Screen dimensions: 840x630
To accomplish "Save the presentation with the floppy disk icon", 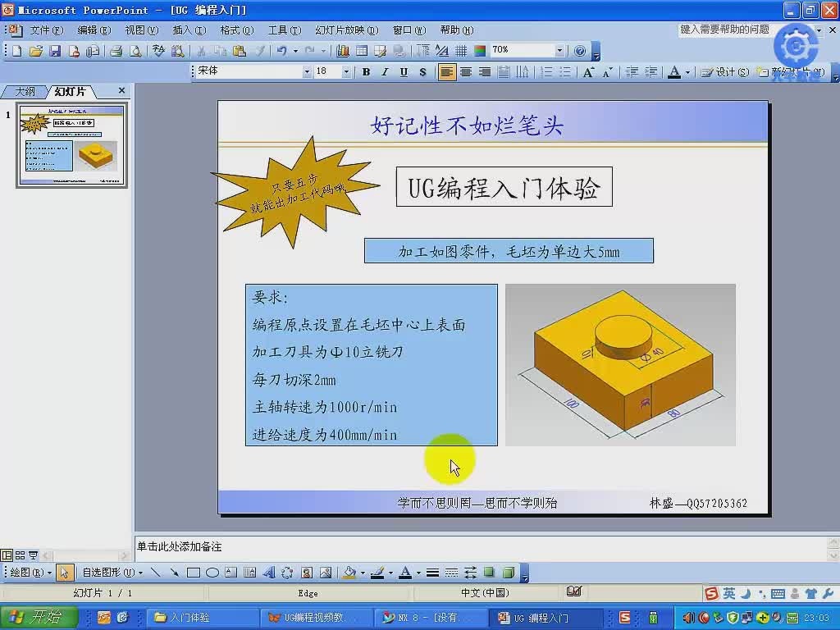I will [x=55, y=51].
